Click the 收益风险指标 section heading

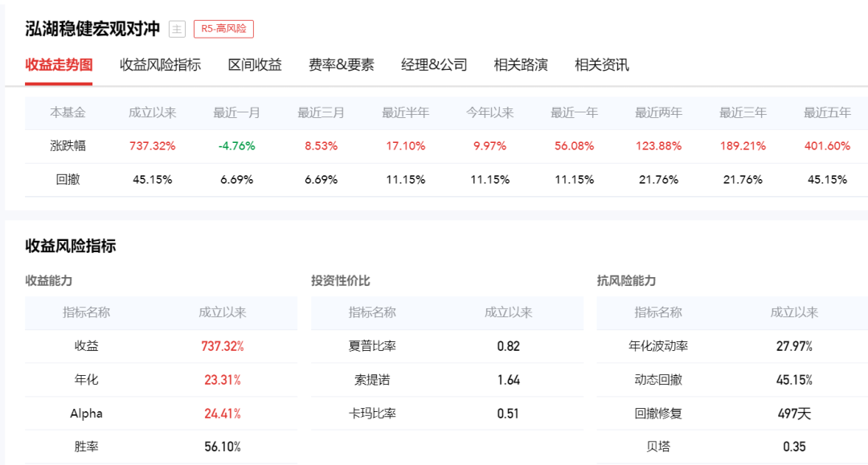70,246
